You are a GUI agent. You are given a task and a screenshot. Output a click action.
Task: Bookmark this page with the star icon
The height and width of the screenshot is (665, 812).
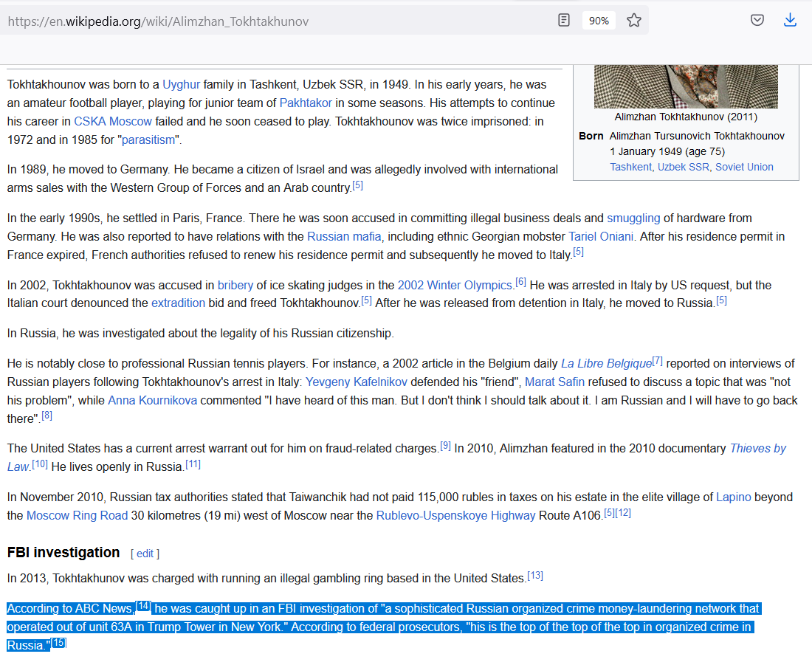pos(634,20)
